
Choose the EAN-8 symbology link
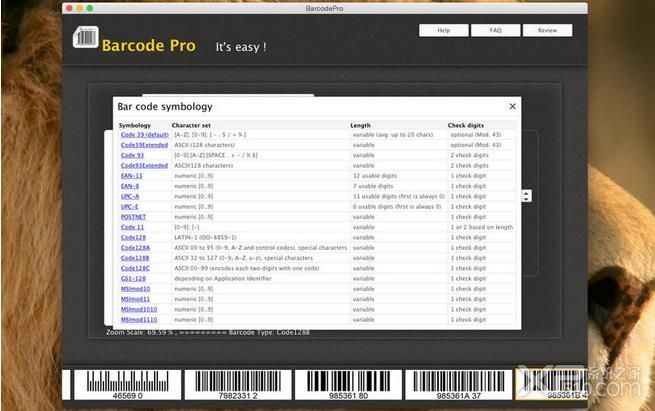(x=130, y=186)
